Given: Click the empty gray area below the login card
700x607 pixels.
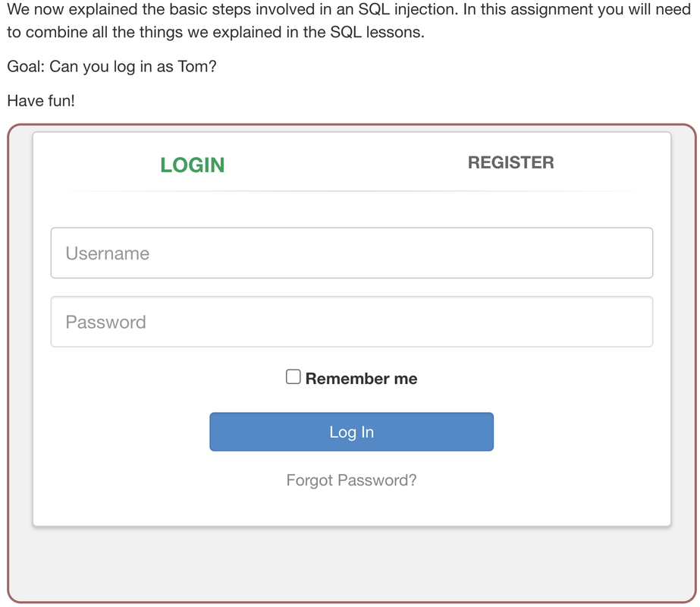Looking at the screenshot, I should [351, 565].
